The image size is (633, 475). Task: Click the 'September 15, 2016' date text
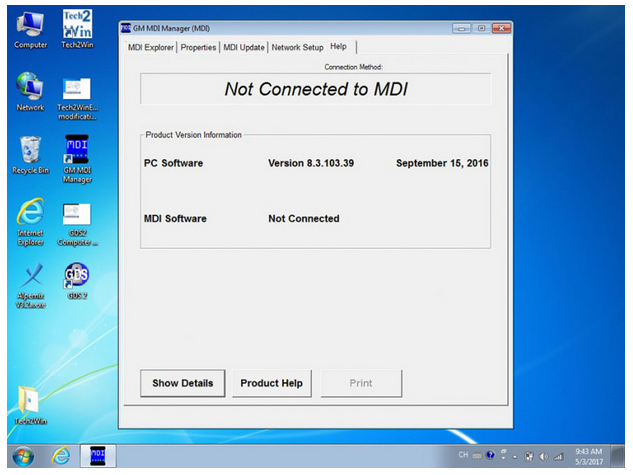442,163
